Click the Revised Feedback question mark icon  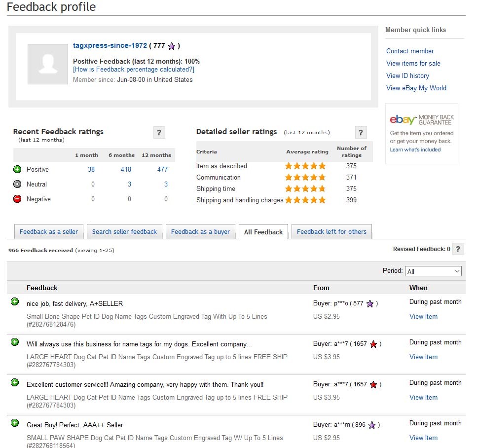point(458,249)
